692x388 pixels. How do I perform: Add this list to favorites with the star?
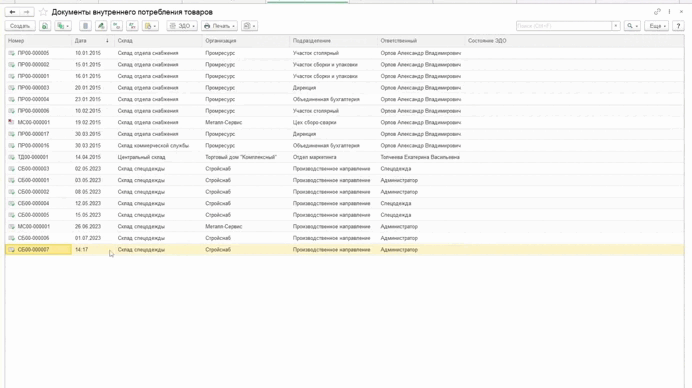click(43, 12)
